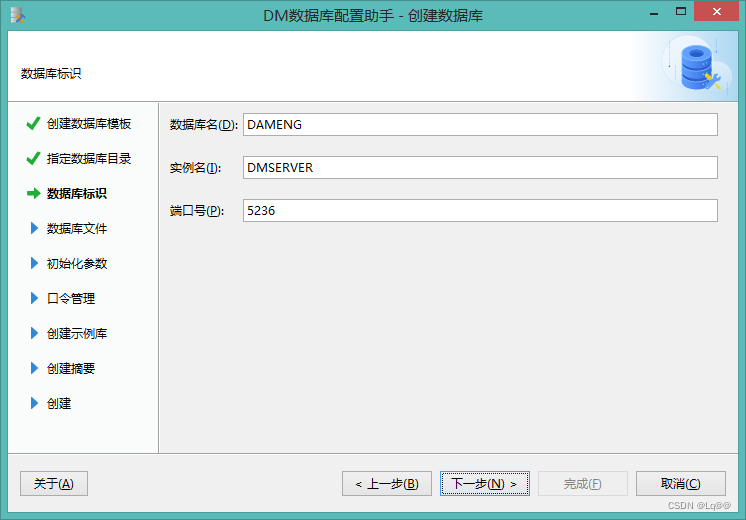Click the green arrow beside 数据库标识
This screenshot has height=520, width=746.
click(x=34, y=194)
